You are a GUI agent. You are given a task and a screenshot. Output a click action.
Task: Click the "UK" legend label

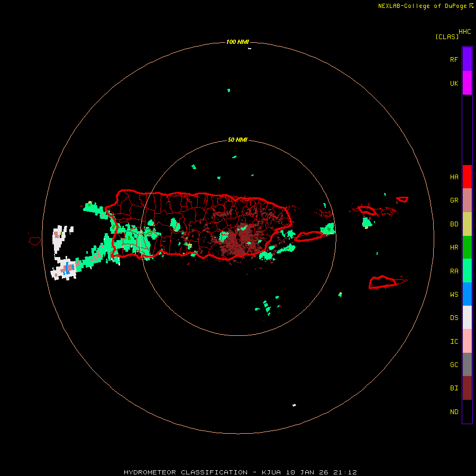(x=454, y=83)
